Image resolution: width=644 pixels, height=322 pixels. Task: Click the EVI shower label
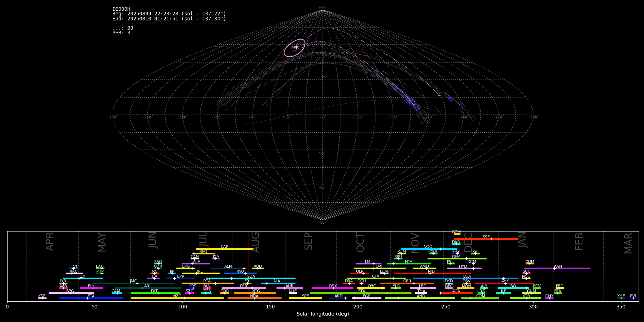click(x=633, y=296)
